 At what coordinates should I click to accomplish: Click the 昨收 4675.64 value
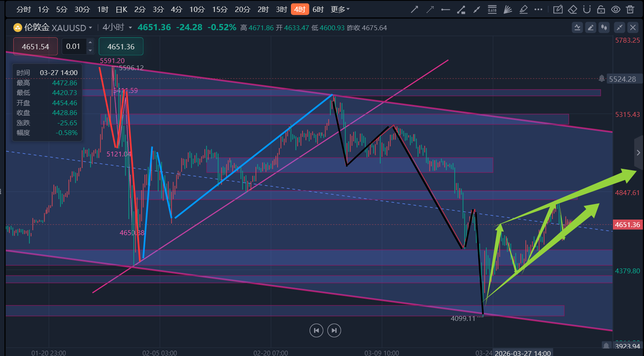pos(366,28)
